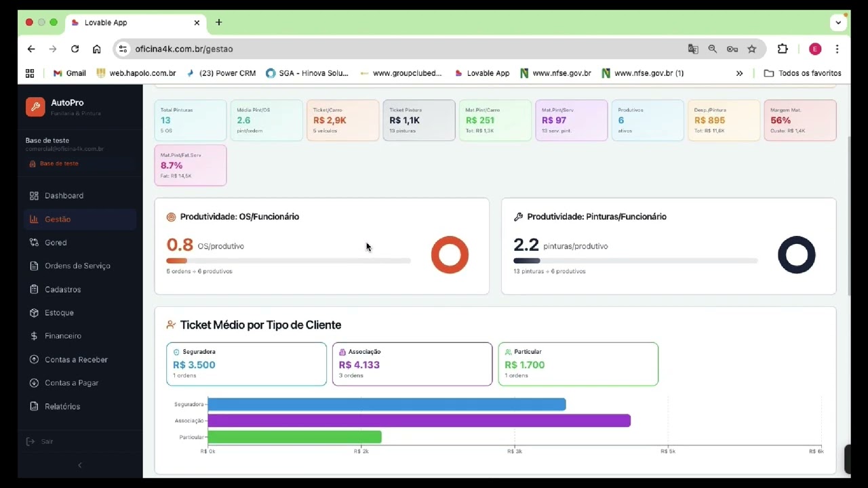Close the Lovable App tab
Image resolution: width=868 pixels, height=488 pixels.
pyautogui.click(x=197, y=22)
